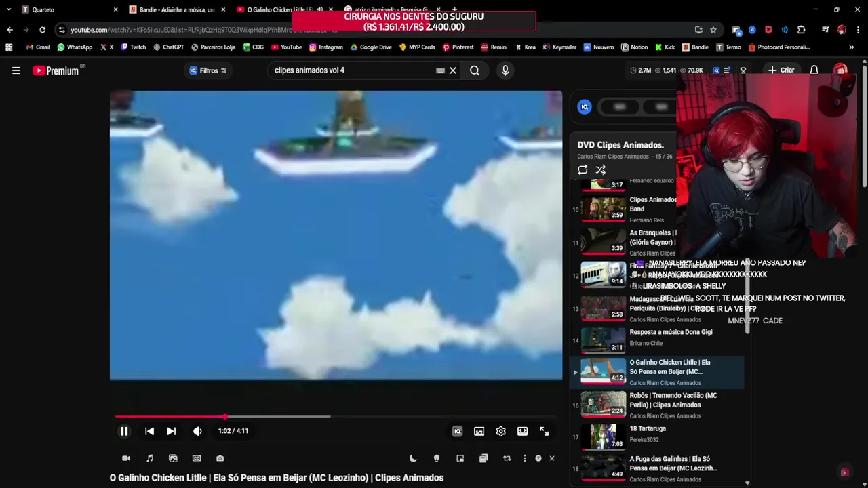Click the CC transcript icon below player
Viewport: 868px width, 488px height.
coord(197,458)
